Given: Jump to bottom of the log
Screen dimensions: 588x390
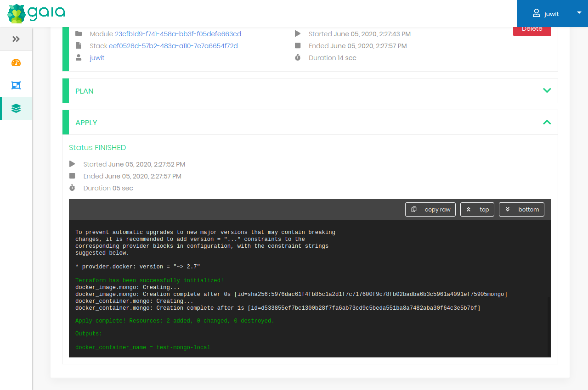Looking at the screenshot, I should (x=521, y=210).
